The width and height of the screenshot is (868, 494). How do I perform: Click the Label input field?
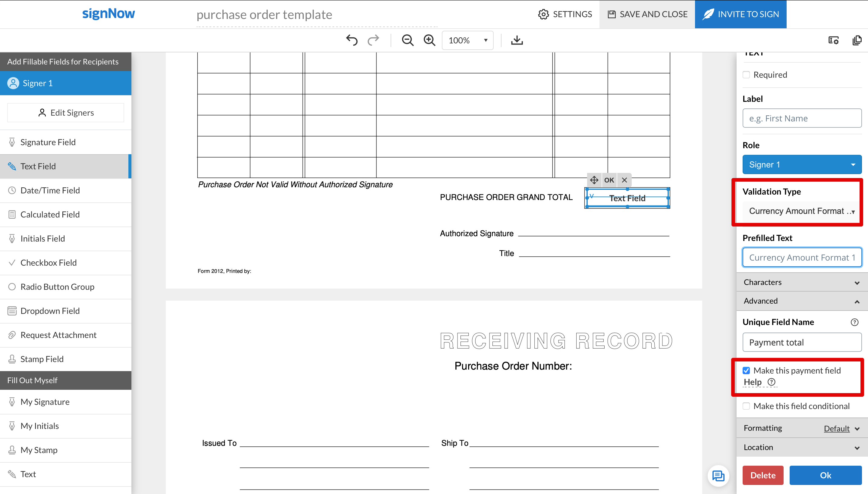coord(801,118)
